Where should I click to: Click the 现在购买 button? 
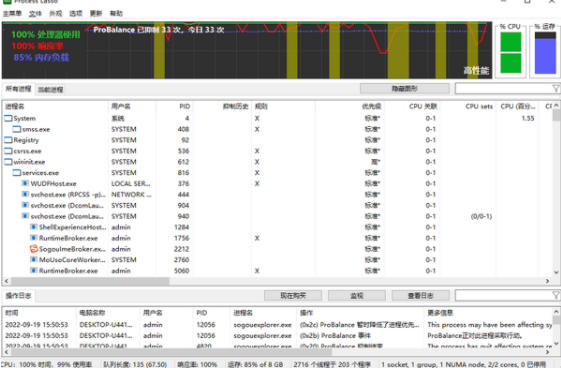click(x=293, y=295)
